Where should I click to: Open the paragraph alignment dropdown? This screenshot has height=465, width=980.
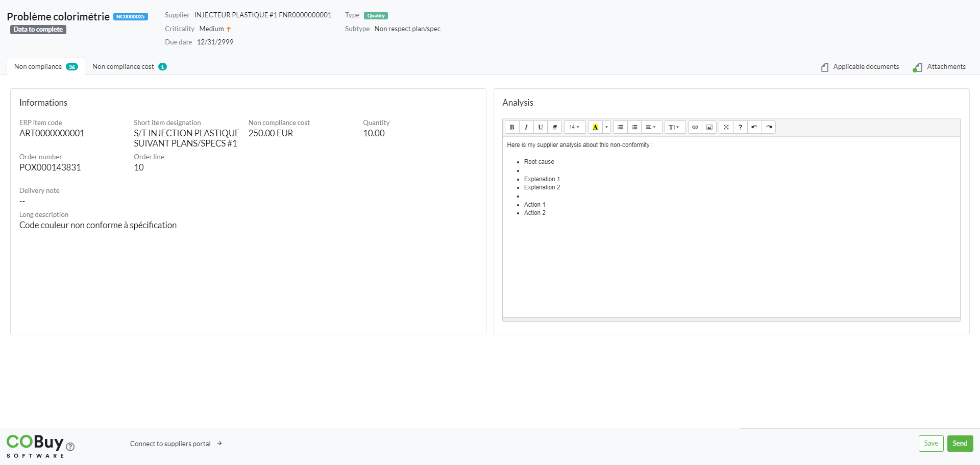point(651,127)
